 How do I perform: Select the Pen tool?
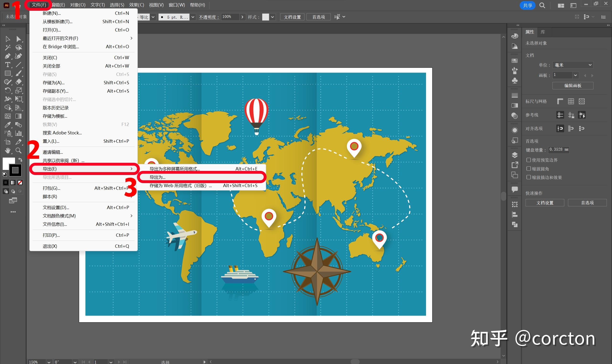tap(8, 56)
